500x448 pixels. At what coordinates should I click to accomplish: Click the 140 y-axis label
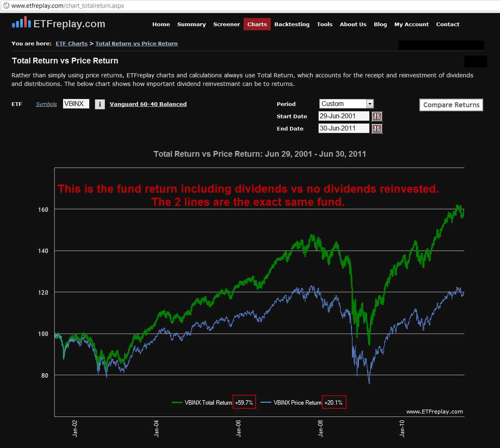(x=43, y=251)
